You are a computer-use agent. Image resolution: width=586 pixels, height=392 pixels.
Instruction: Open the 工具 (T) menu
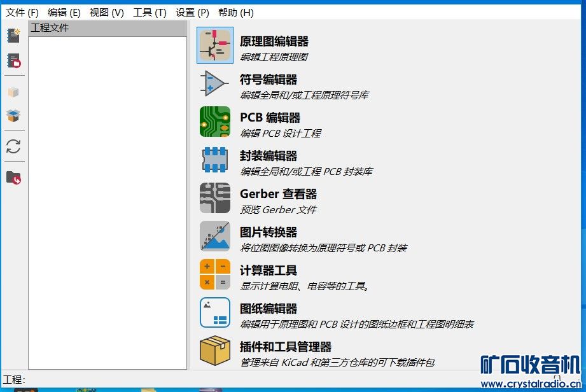(x=150, y=13)
